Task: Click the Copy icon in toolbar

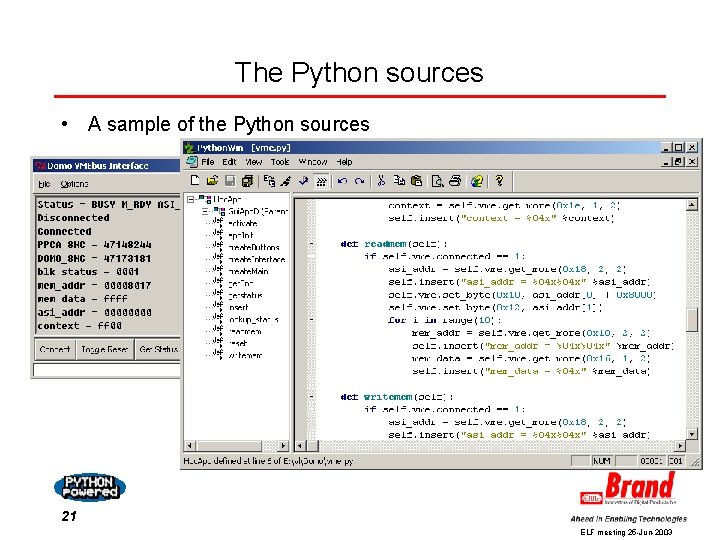Action: (399, 181)
